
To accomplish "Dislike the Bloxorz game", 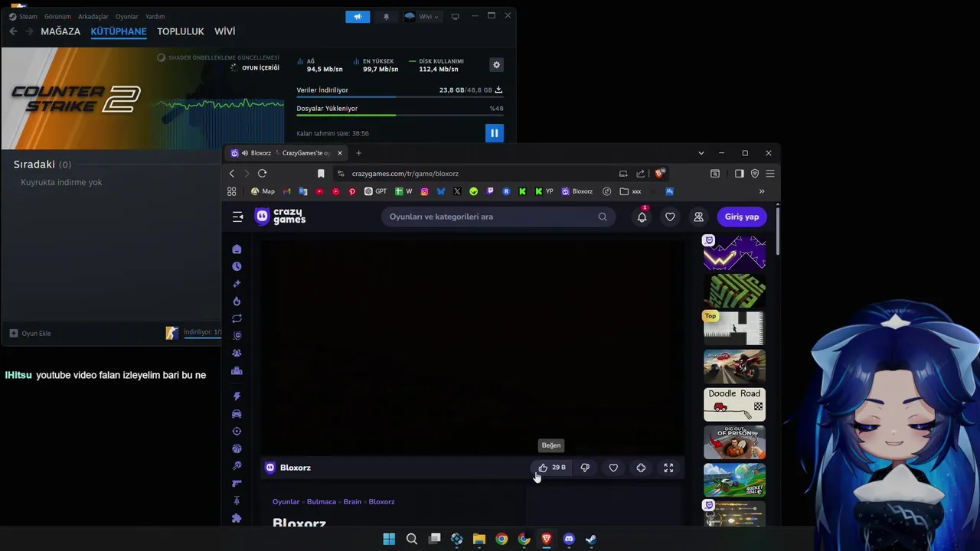I will 585,468.
